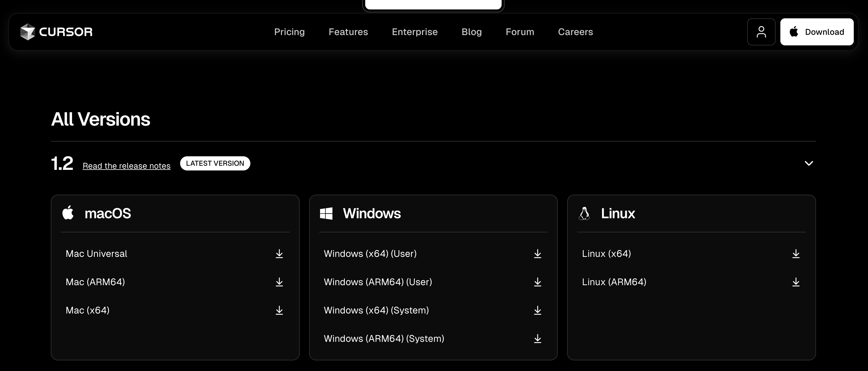Open the user account profile icon
The image size is (868, 371).
tap(761, 32)
